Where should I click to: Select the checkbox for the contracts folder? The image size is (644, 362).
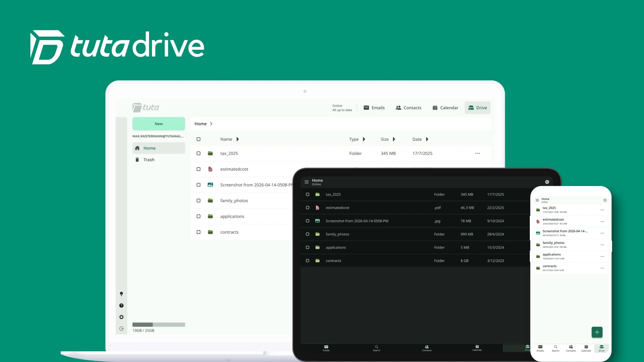(x=198, y=232)
